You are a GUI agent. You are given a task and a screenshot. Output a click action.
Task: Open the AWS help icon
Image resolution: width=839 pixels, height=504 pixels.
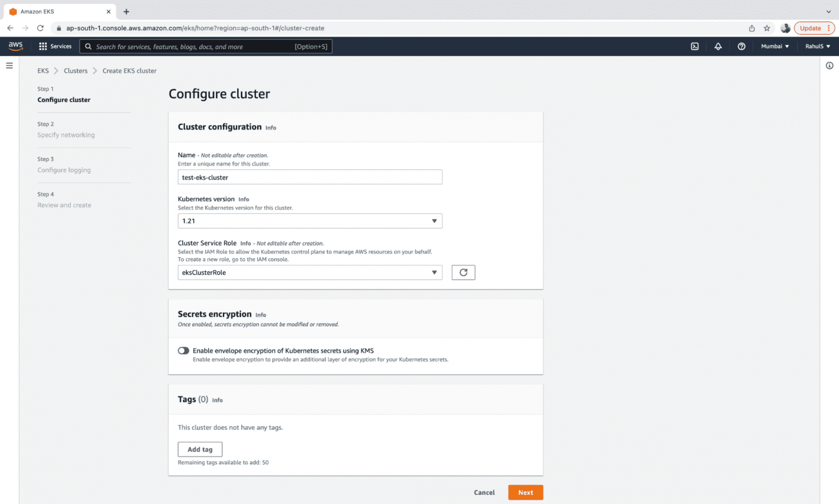point(741,46)
